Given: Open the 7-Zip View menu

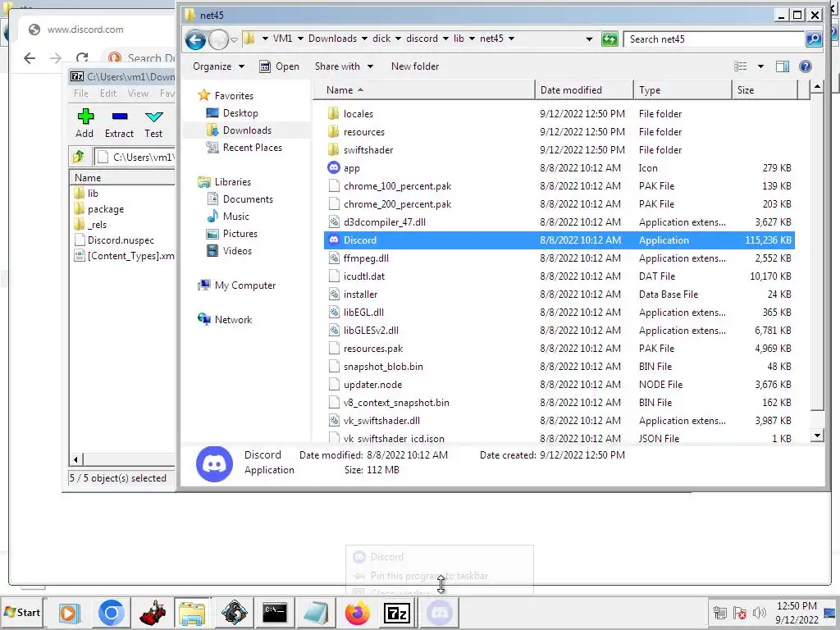Looking at the screenshot, I should 138,94.
